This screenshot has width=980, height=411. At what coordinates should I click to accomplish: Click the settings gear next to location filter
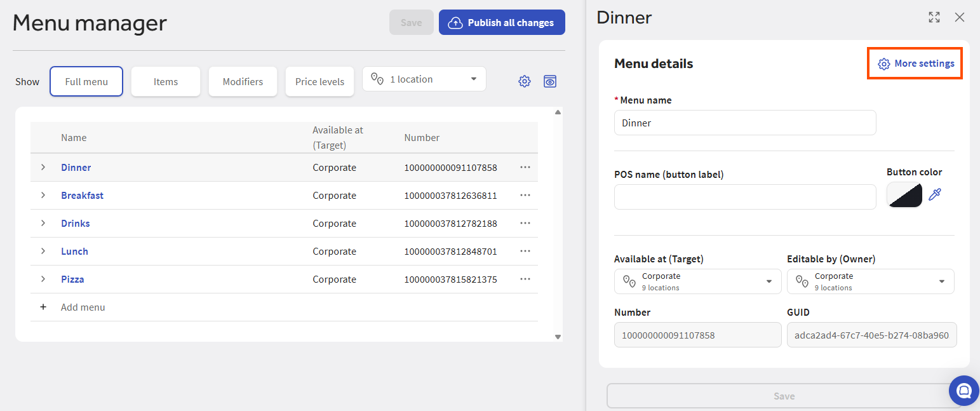click(x=524, y=81)
